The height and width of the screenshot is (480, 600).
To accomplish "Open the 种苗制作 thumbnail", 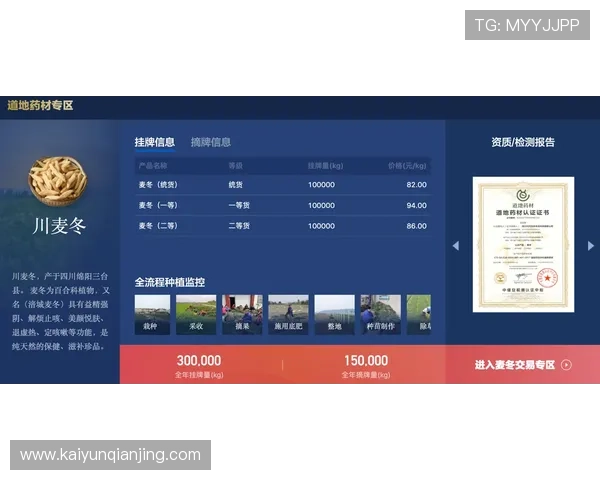I will click(x=381, y=315).
